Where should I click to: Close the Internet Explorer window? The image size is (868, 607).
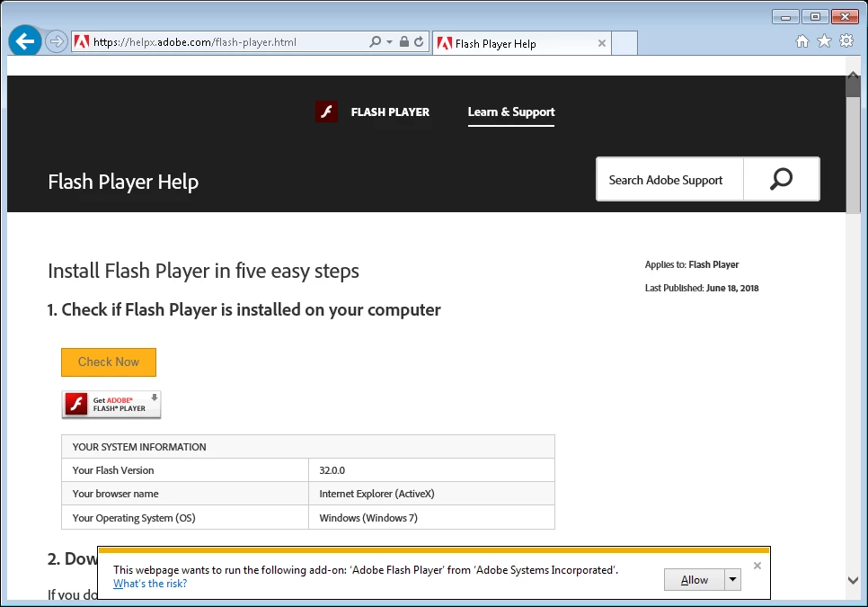pos(845,16)
